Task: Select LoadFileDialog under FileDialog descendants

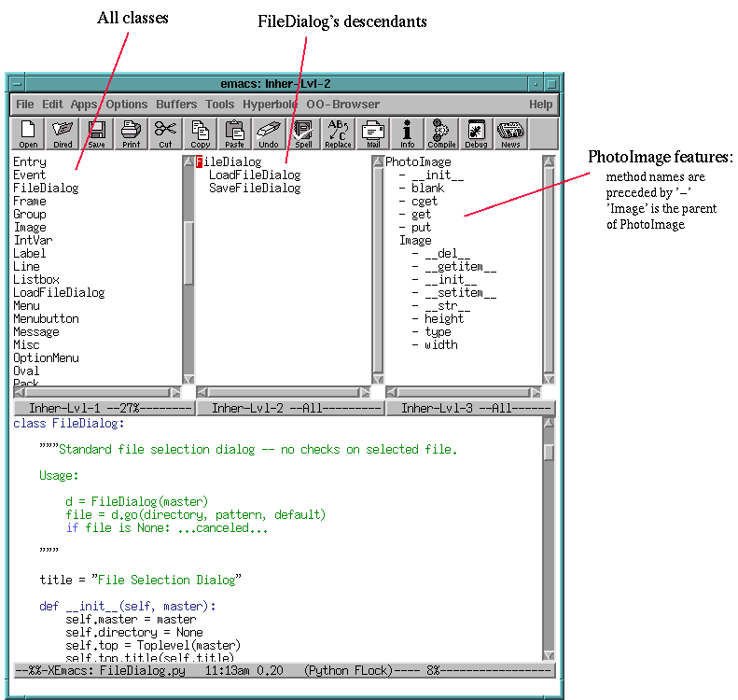Action: tap(254, 175)
